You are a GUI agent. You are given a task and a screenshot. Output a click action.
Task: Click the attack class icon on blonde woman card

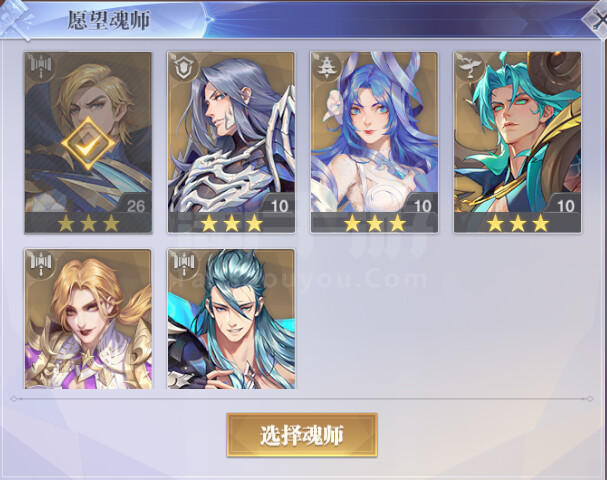point(41,265)
